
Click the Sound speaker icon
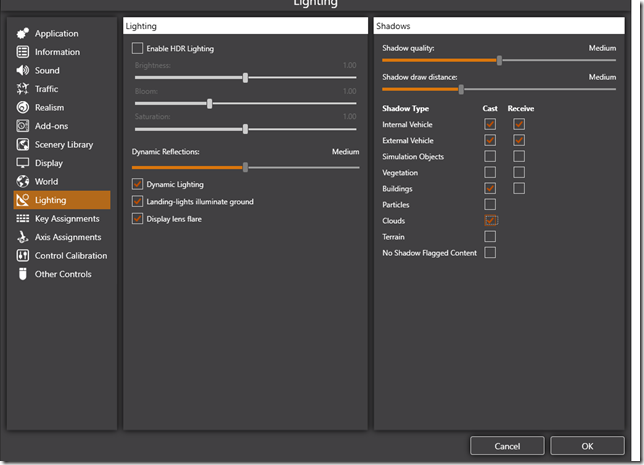[x=23, y=70]
